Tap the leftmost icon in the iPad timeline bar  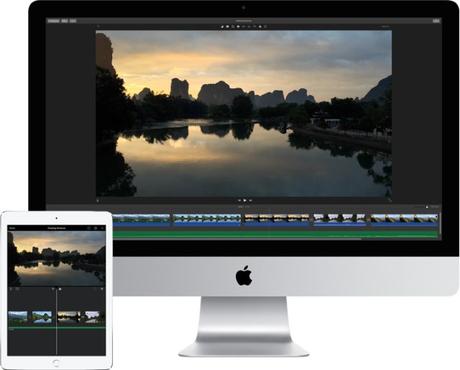(x=11, y=289)
